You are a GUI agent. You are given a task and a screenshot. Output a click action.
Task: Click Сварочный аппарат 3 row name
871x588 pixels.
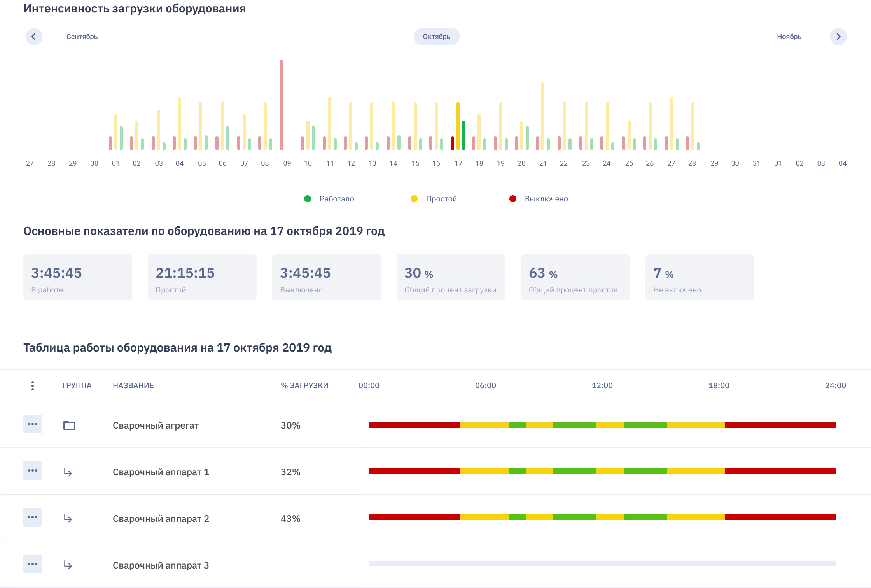(161, 565)
